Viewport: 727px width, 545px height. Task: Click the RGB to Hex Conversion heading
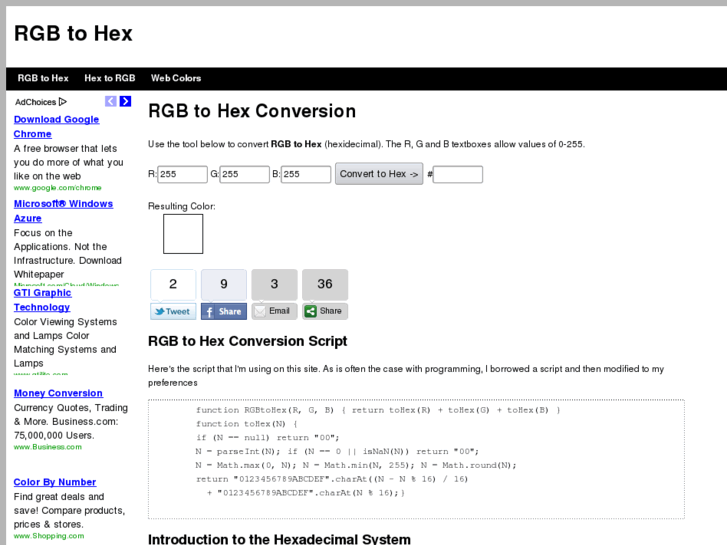(252, 111)
